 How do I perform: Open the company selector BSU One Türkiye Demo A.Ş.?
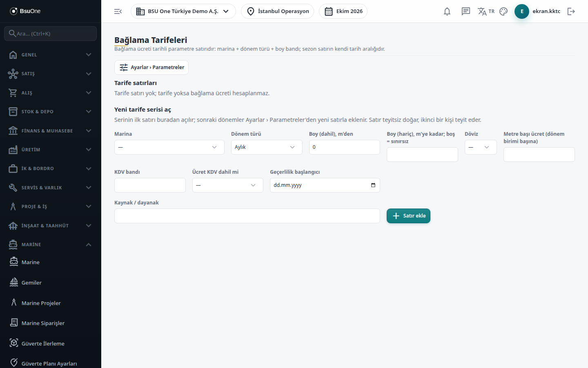point(183,11)
